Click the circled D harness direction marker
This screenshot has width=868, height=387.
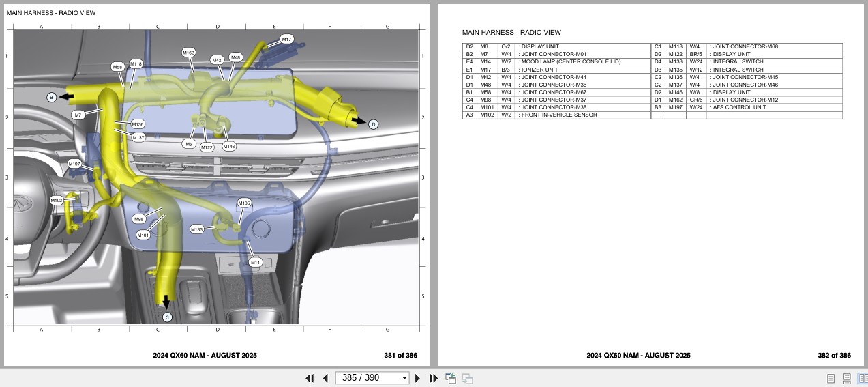[373, 124]
